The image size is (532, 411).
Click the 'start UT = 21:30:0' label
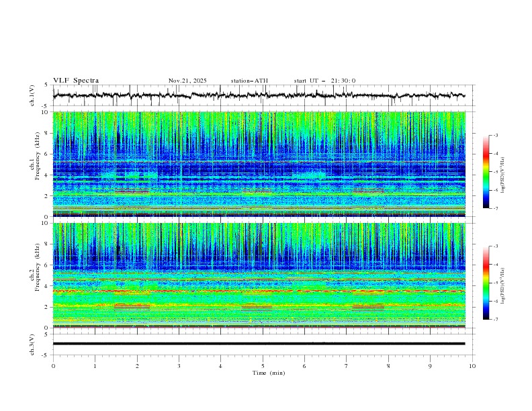324,81
